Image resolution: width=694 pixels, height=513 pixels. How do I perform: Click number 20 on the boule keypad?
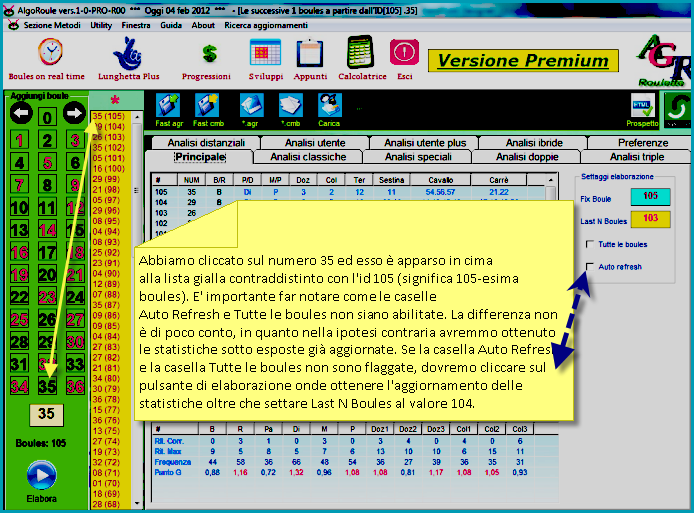tap(47, 274)
